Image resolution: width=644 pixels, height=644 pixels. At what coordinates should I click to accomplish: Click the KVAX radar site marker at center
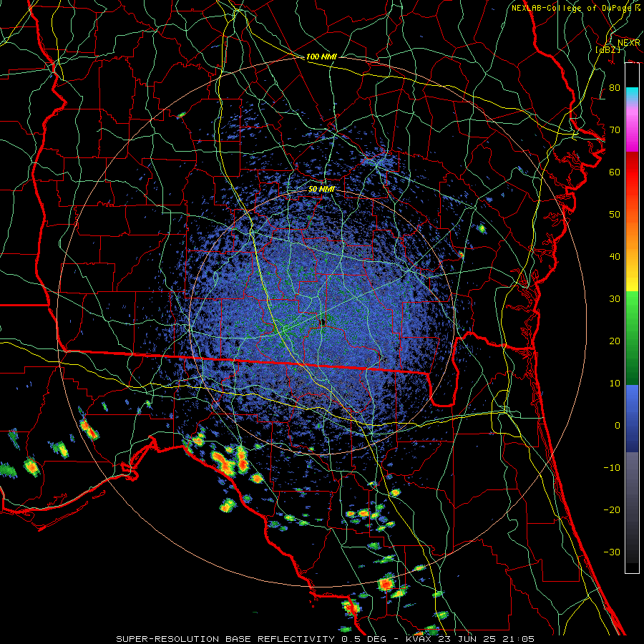(x=323, y=321)
